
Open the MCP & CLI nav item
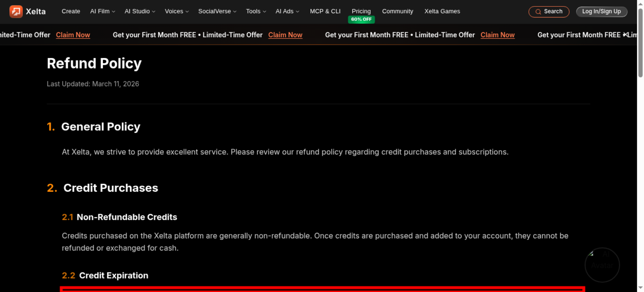(325, 11)
